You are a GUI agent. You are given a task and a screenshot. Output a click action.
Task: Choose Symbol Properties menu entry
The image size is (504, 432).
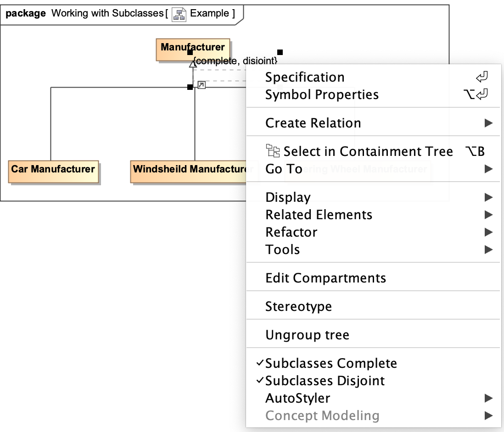[322, 94]
